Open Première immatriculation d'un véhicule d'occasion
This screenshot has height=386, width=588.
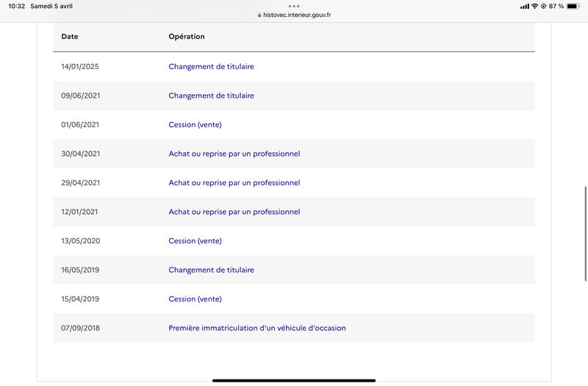pos(257,328)
